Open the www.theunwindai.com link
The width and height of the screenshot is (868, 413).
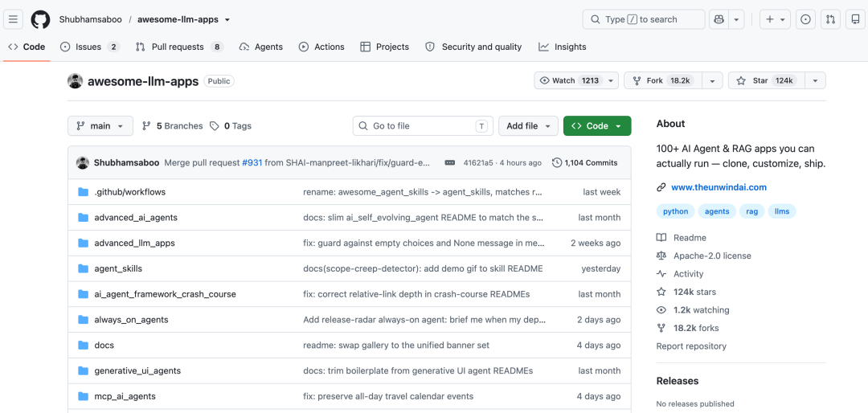719,187
